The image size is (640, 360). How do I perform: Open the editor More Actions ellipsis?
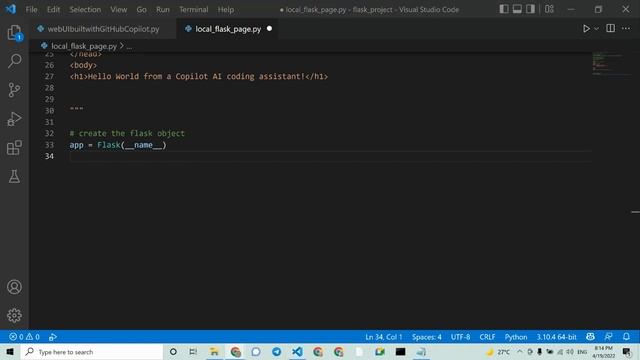626,28
